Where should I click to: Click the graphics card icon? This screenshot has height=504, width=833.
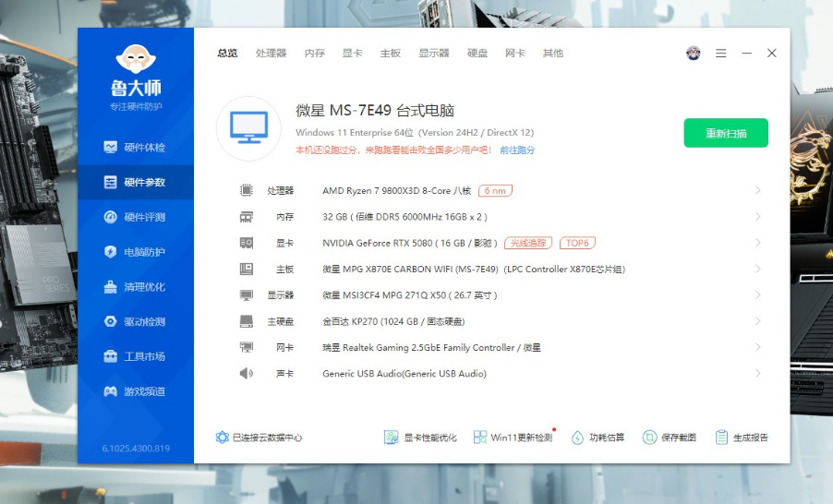click(x=246, y=243)
